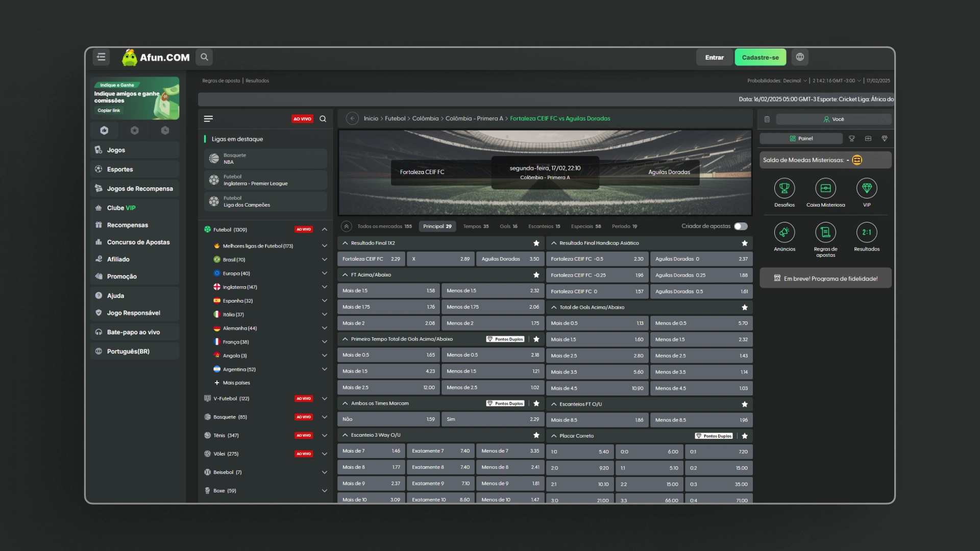Select Mais de 2.5 at 2.80
Viewport: 980px width, 551px height.
(597, 356)
